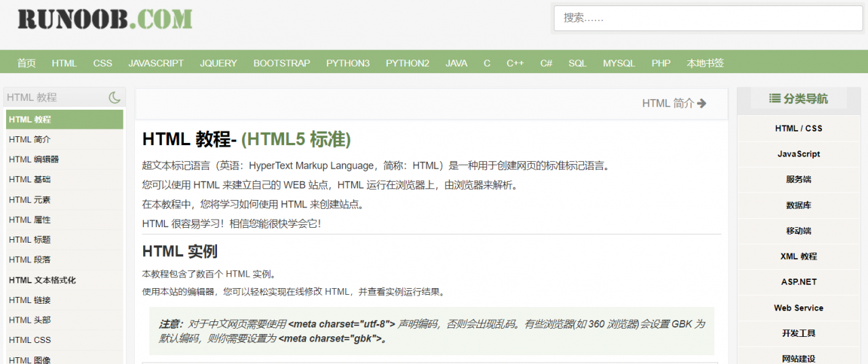Expand the 数据库 category section

tap(798, 205)
